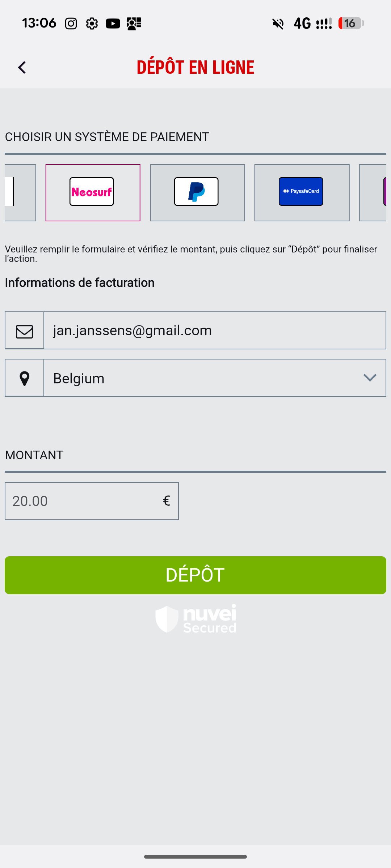Viewport: 391px width, 868px height.
Task: Tap the YouTube status bar notification
Action: click(x=113, y=24)
